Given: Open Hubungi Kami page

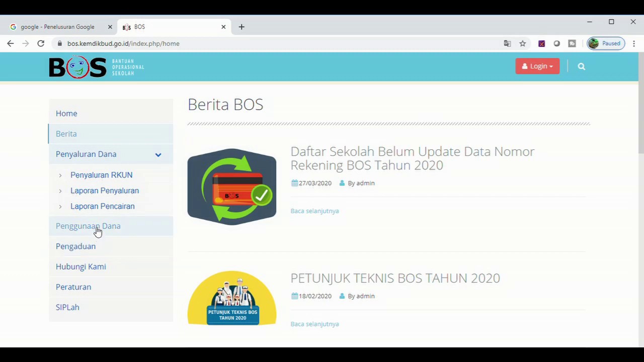Looking at the screenshot, I should coord(81,267).
